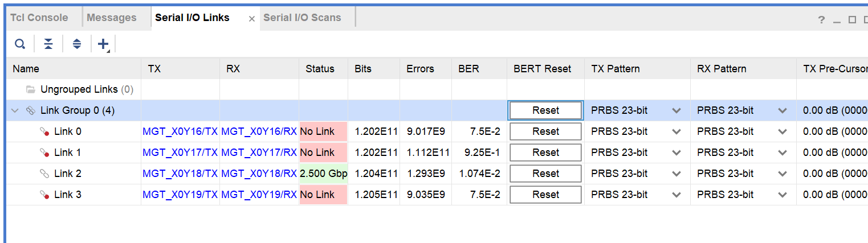Open the Serial I/O Scans tab
The image size is (868, 243).
[x=302, y=18]
